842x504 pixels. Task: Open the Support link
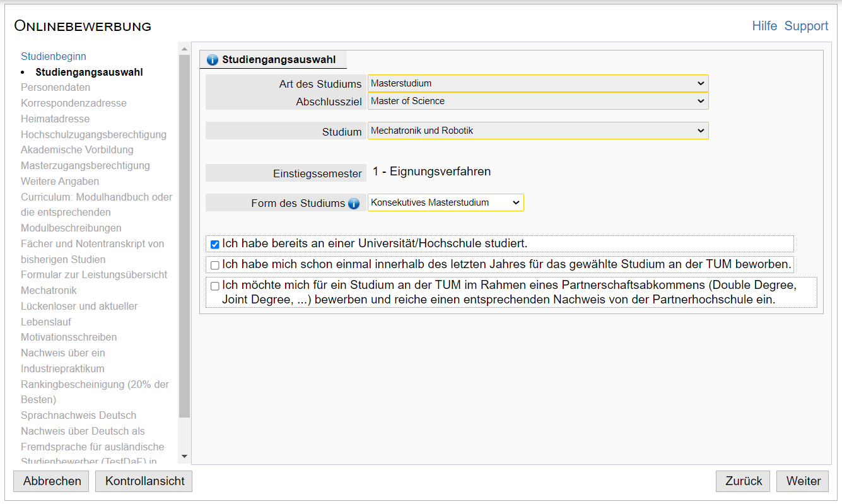806,26
